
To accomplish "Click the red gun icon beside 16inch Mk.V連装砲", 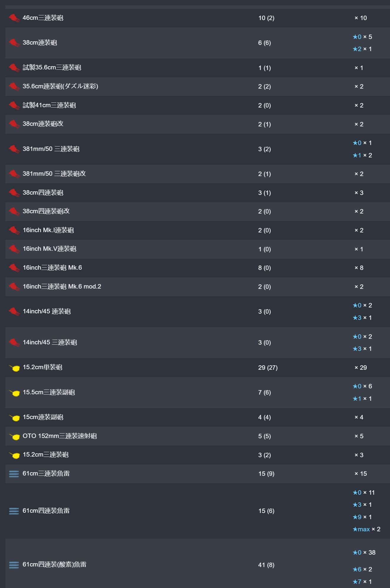I will pyautogui.click(x=14, y=249).
